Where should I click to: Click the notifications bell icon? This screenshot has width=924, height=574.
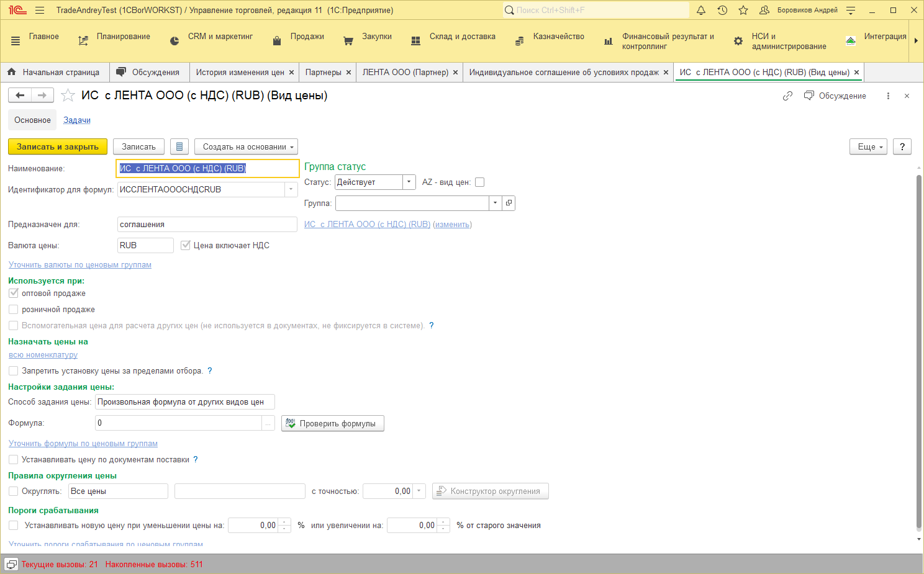click(x=701, y=10)
